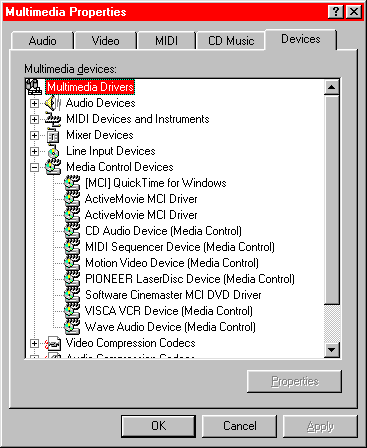The width and height of the screenshot is (367, 448).
Task: Select the Devices tab
Action: 301,39
